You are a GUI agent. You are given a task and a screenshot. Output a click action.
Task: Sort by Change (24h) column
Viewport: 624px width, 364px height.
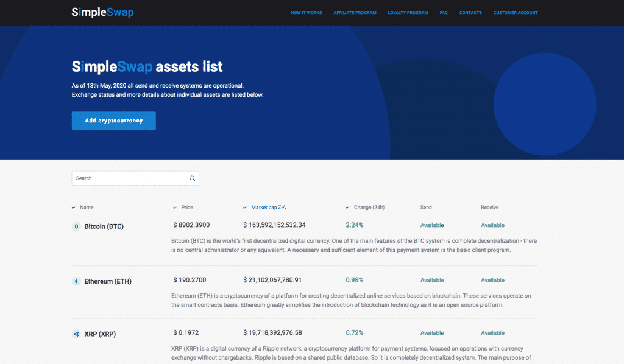coord(369,208)
